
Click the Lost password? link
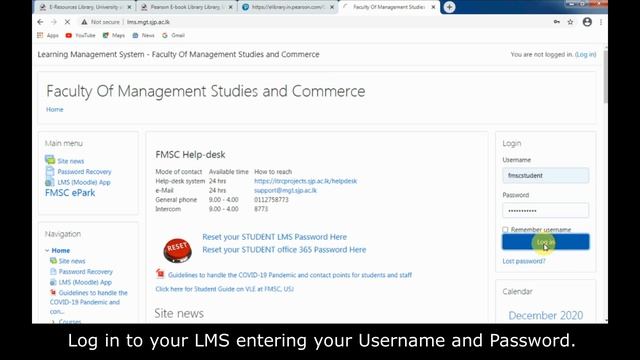(524, 261)
